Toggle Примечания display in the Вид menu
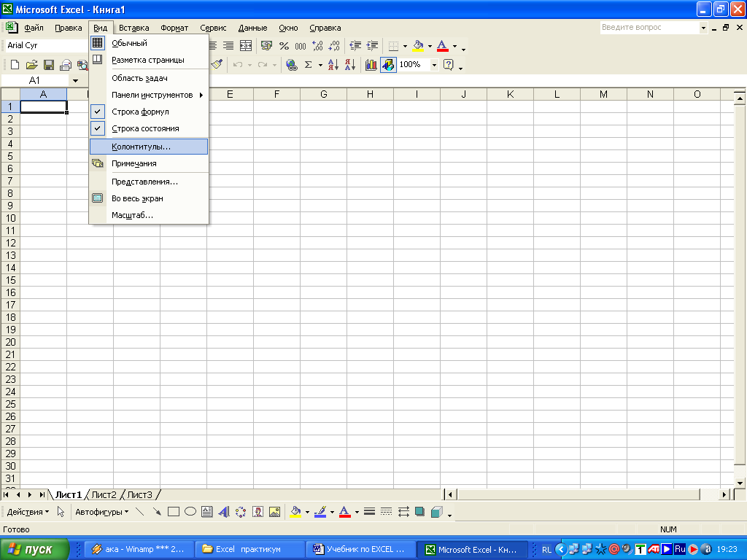 coord(149,163)
